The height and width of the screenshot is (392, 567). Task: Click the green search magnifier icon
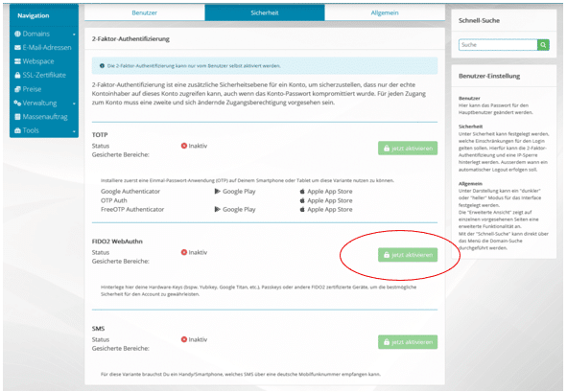coord(543,45)
